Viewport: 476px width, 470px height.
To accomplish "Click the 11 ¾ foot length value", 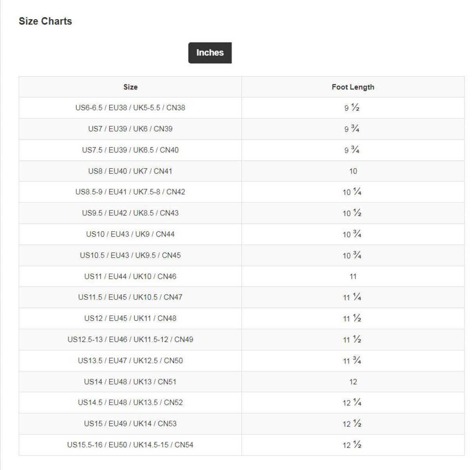I will point(352,361).
